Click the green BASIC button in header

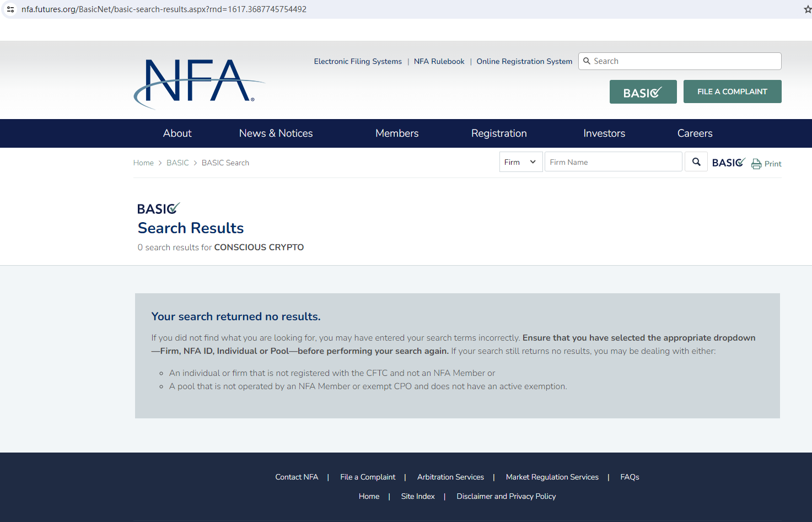643,92
